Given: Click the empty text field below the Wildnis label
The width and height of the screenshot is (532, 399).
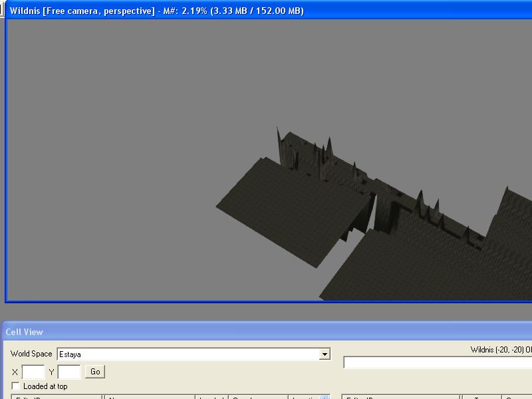Looking at the screenshot, I should click(437, 362).
